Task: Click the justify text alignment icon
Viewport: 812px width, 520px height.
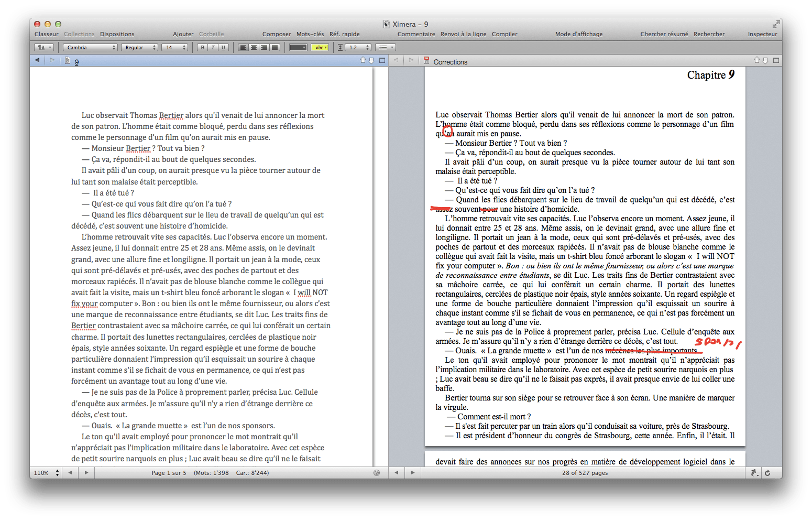Action: [x=275, y=48]
